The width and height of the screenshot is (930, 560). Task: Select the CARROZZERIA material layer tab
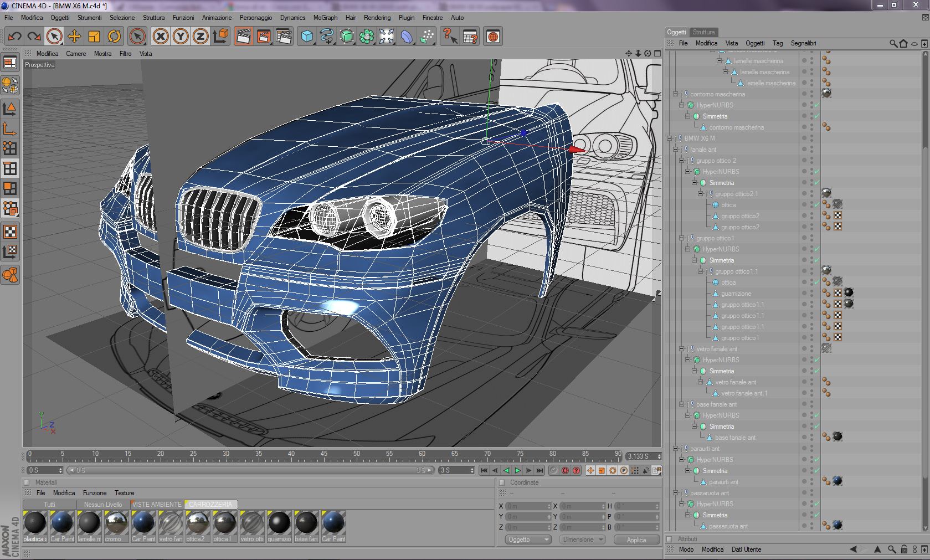(210, 505)
